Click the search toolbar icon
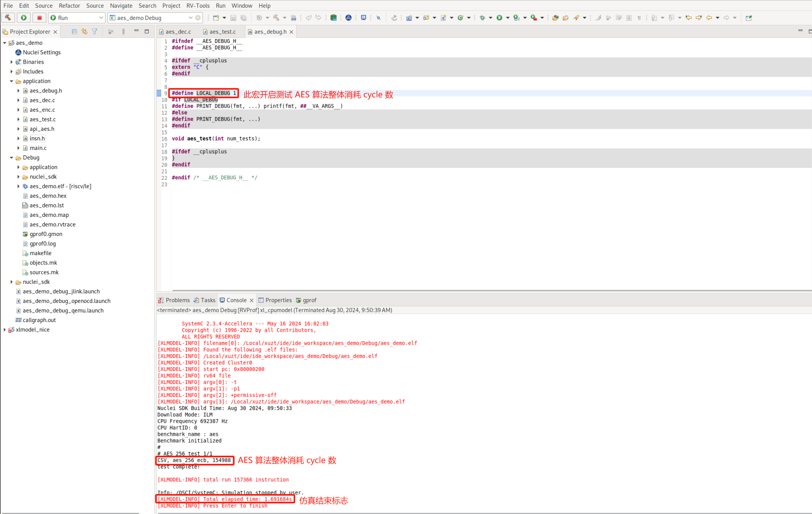The width and height of the screenshot is (812, 514). click(377, 18)
